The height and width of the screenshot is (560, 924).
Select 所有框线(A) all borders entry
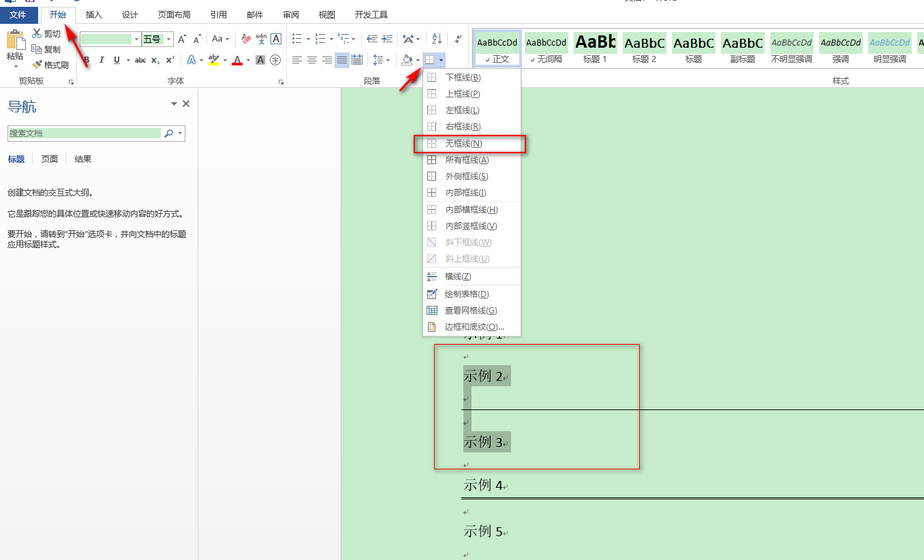click(471, 160)
